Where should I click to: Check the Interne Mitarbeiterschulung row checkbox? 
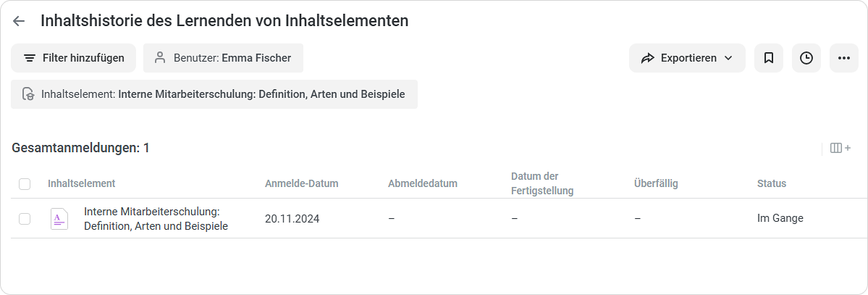[x=25, y=219]
